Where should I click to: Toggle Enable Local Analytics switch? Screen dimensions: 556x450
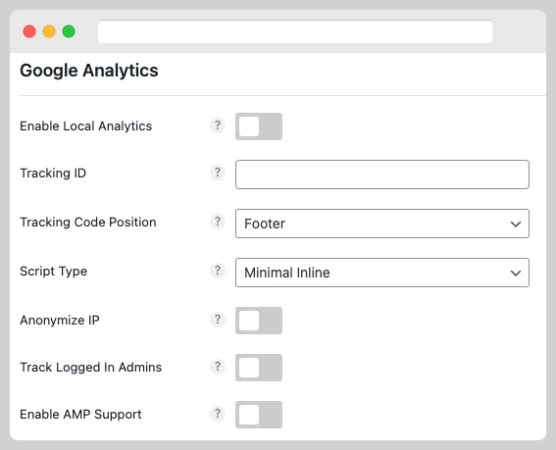point(259,126)
